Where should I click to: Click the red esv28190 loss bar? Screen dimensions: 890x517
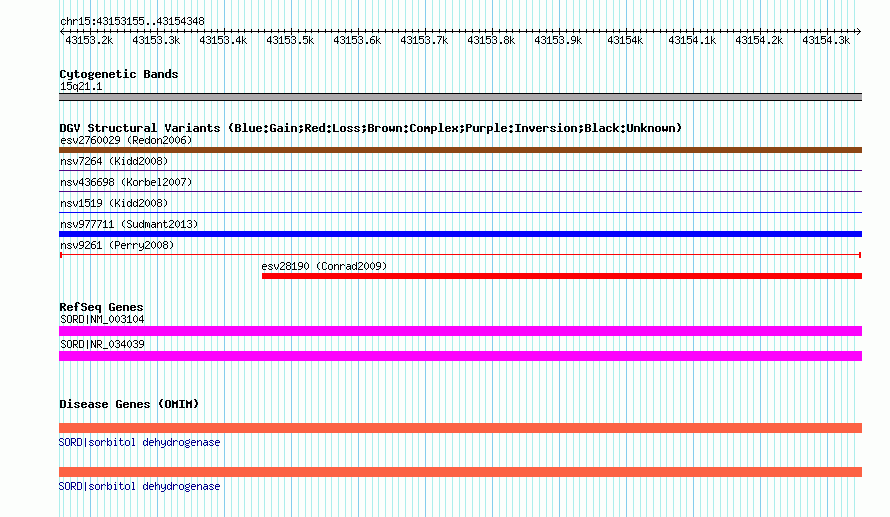pyautogui.click(x=562, y=276)
